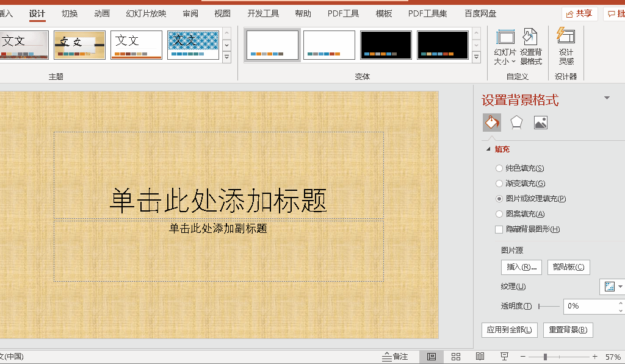Open the 视图 (View) ribbon tab
The height and width of the screenshot is (364, 625).
tap(222, 13)
